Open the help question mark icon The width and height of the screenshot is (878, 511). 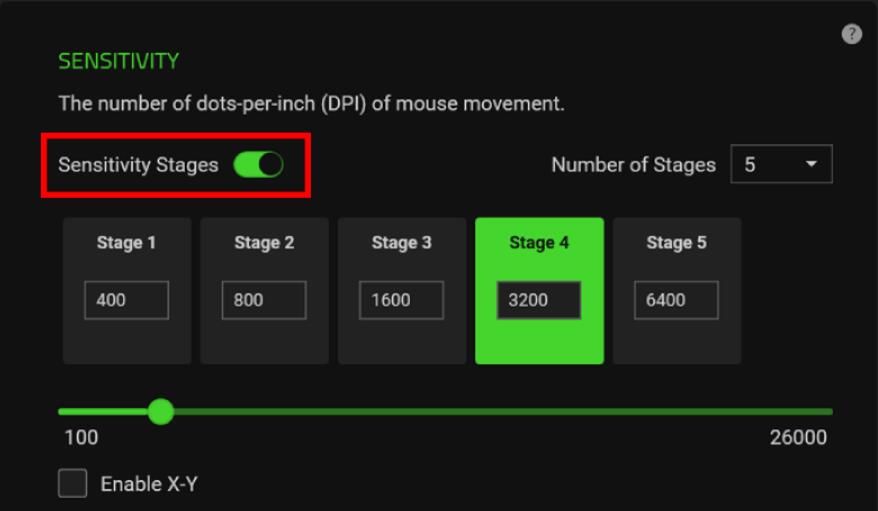[x=851, y=34]
